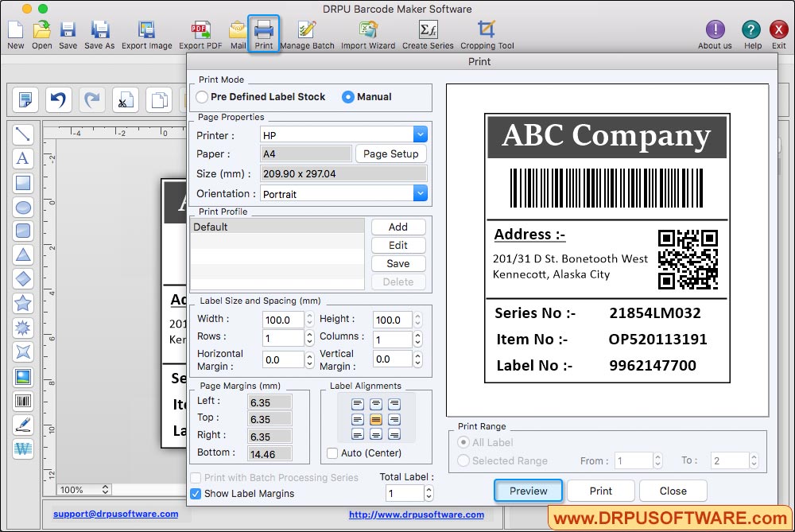Open the Create Series tool
This screenshot has height=532, width=795.
click(x=429, y=32)
